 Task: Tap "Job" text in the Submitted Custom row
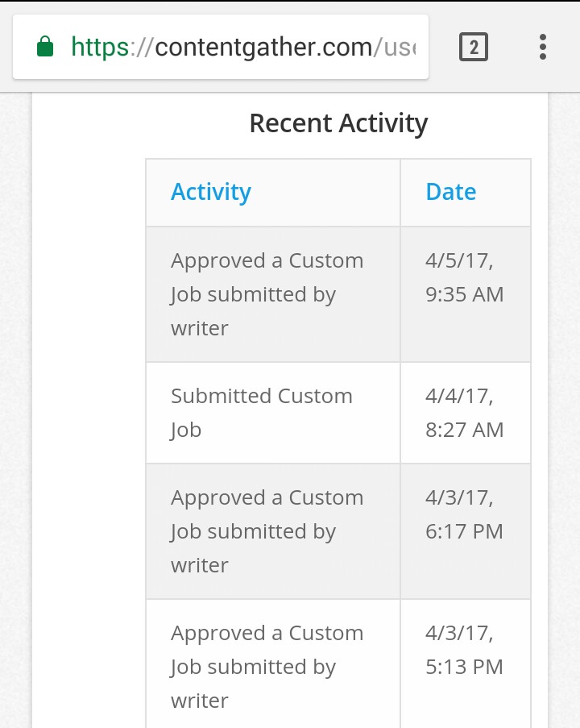[185, 430]
